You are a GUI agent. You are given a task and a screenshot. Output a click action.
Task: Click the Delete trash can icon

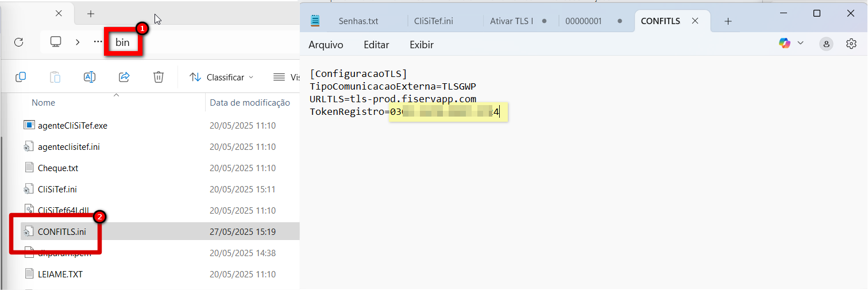click(159, 77)
